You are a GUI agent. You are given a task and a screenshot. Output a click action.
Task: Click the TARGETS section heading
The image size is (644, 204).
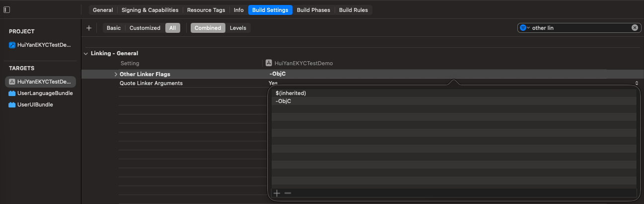(x=22, y=68)
